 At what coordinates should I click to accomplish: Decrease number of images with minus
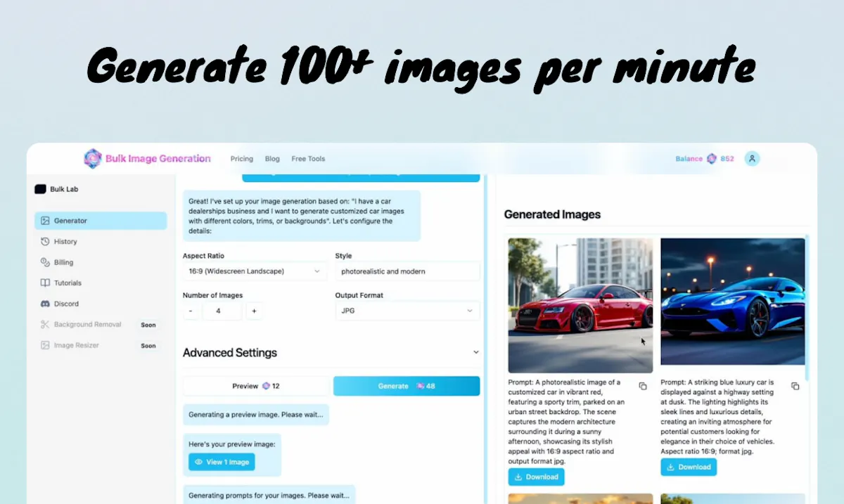(x=191, y=311)
